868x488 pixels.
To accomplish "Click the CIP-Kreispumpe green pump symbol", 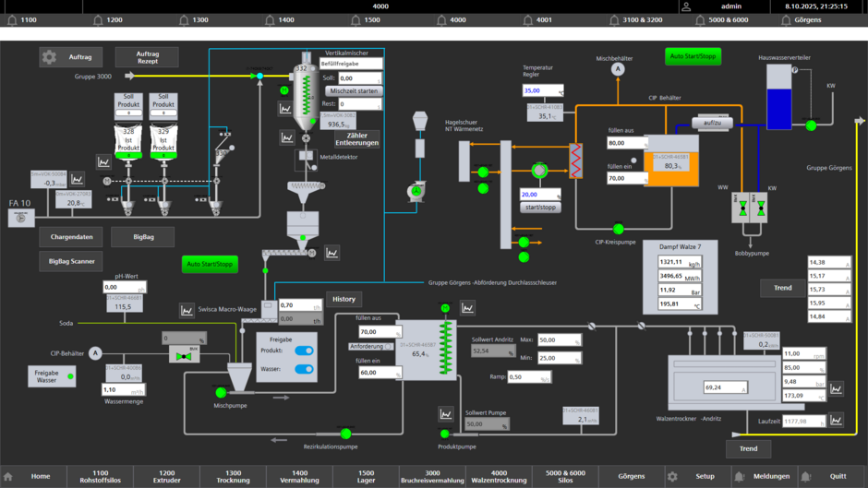I will [618, 229].
